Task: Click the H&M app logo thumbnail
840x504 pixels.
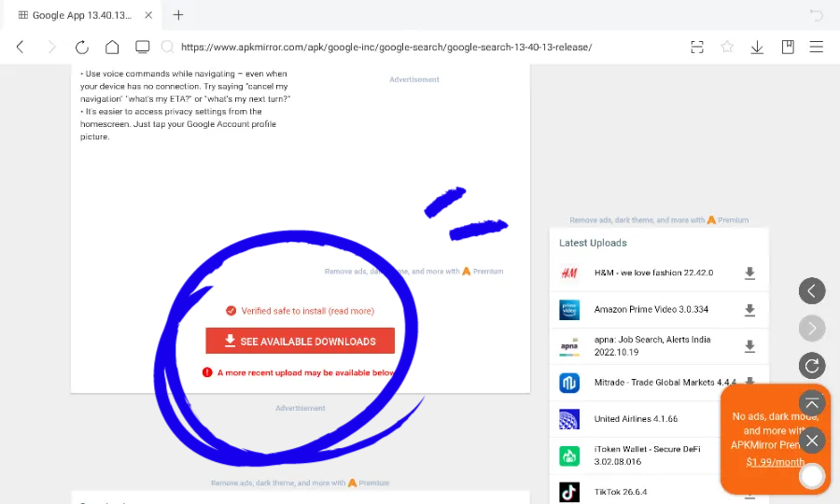Action: coord(569,273)
